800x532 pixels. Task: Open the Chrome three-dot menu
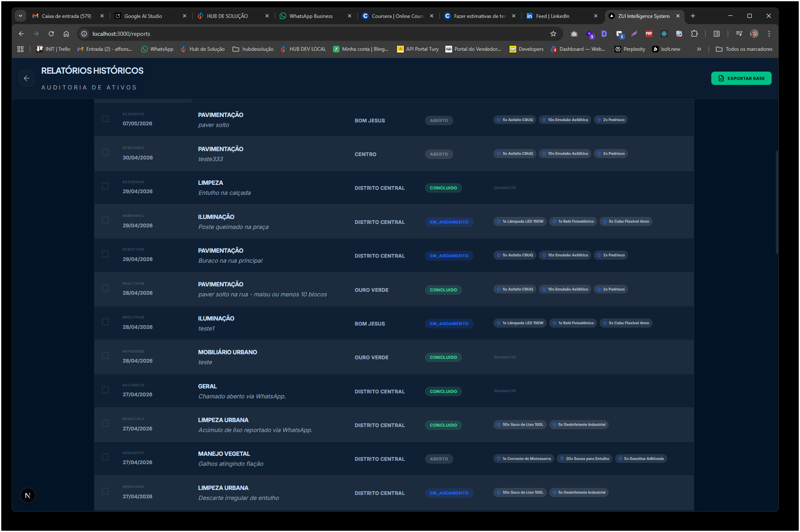(769, 34)
